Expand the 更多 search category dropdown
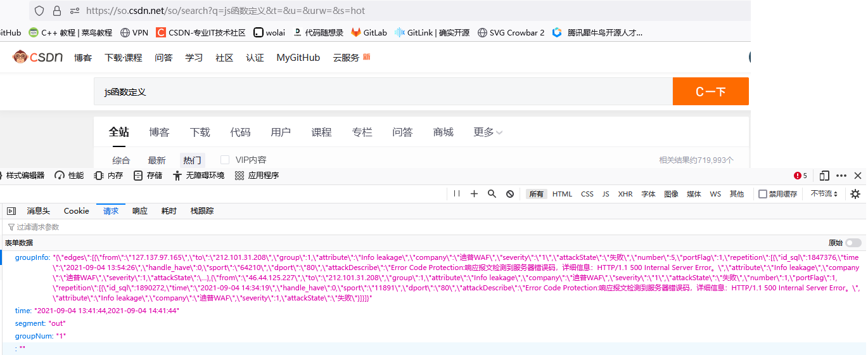 [x=488, y=132]
